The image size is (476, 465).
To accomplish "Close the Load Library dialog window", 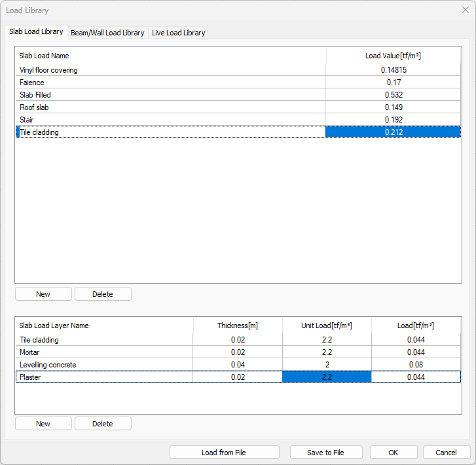I will pyautogui.click(x=465, y=10).
